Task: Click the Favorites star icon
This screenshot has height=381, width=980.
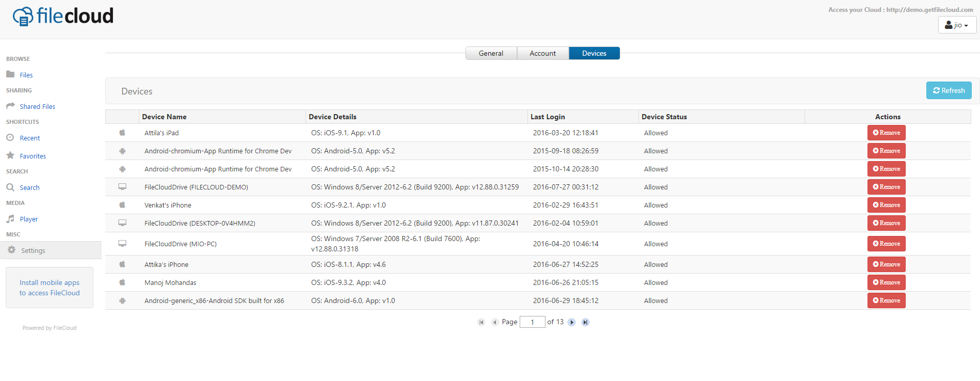Action: coord(10,155)
